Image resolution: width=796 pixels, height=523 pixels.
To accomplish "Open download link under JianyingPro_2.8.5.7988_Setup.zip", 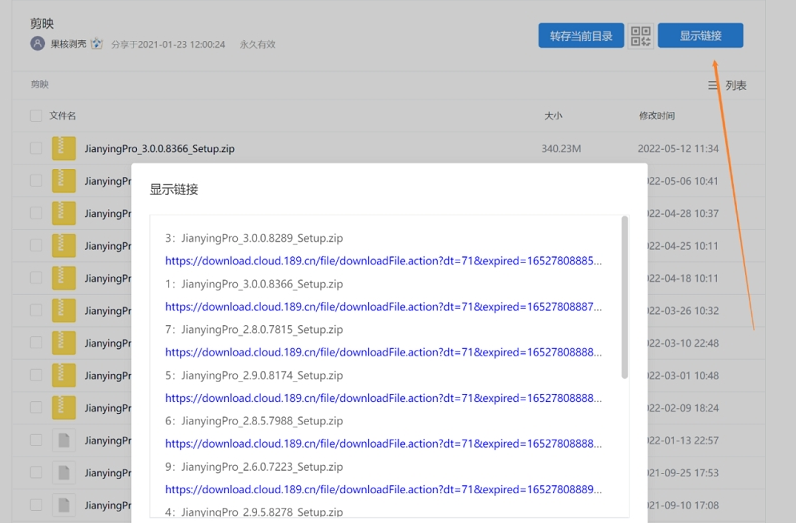I will point(383,444).
